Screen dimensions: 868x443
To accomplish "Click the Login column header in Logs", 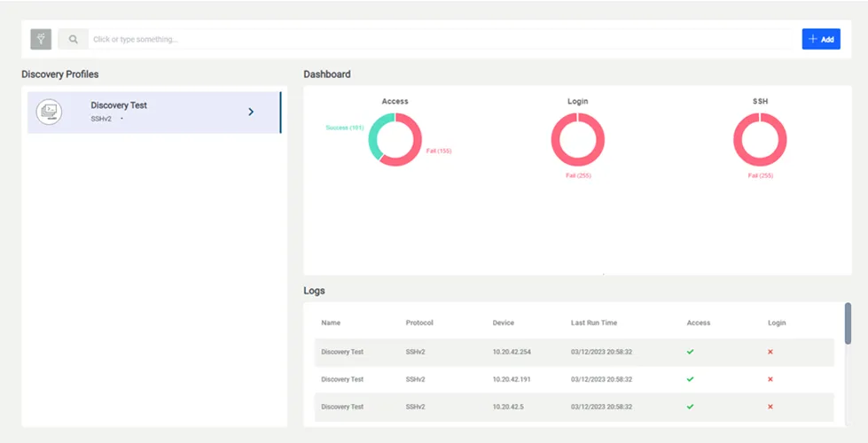I will click(777, 323).
